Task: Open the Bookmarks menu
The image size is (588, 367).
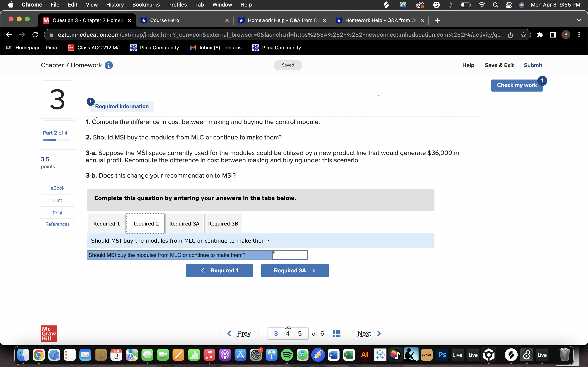Action: point(146,5)
